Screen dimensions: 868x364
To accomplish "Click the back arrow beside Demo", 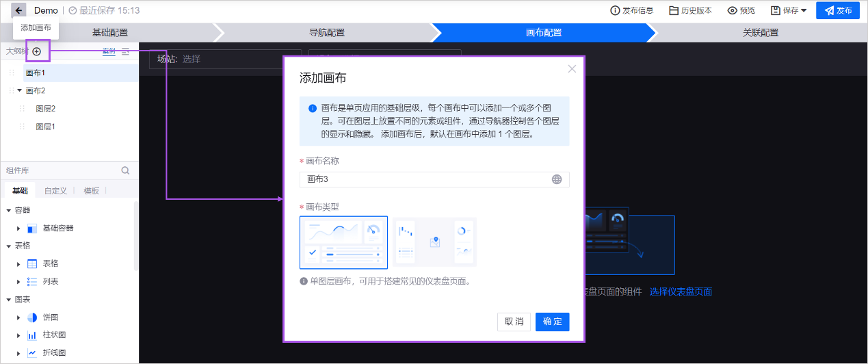I will click(19, 11).
